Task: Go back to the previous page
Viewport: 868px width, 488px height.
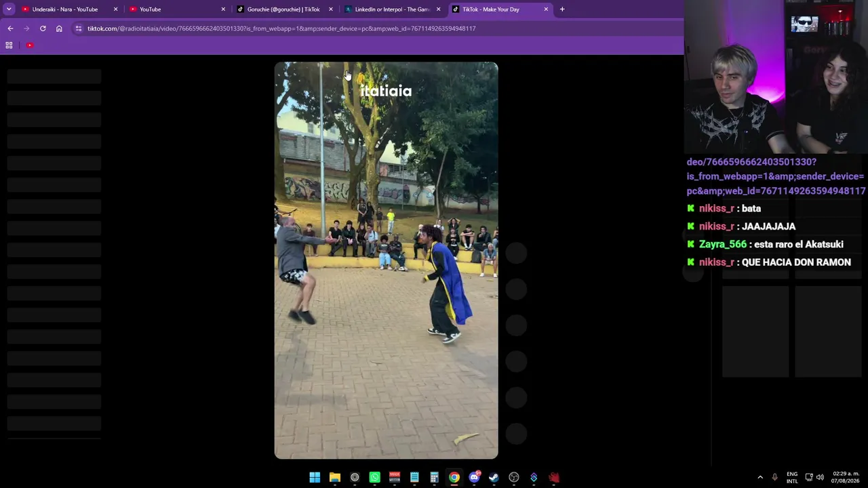Action: tap(10, 28)
